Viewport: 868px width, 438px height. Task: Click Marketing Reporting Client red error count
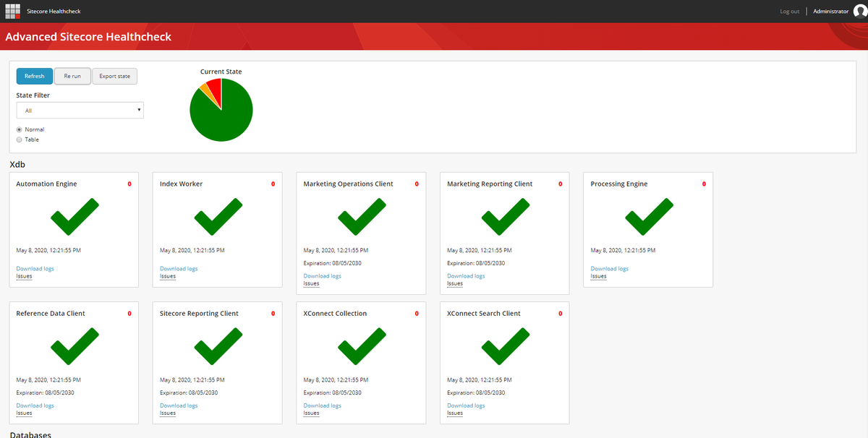point(560,184)
